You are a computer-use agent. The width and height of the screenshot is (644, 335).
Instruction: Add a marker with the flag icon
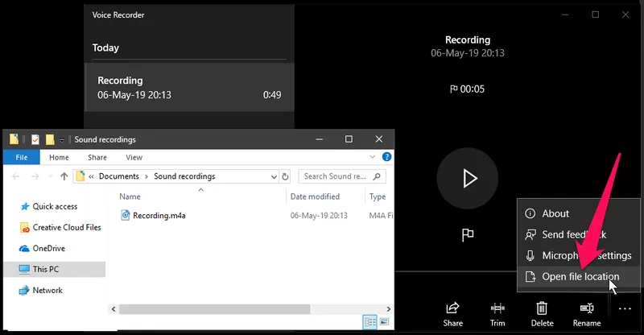[x=467, y=235]
